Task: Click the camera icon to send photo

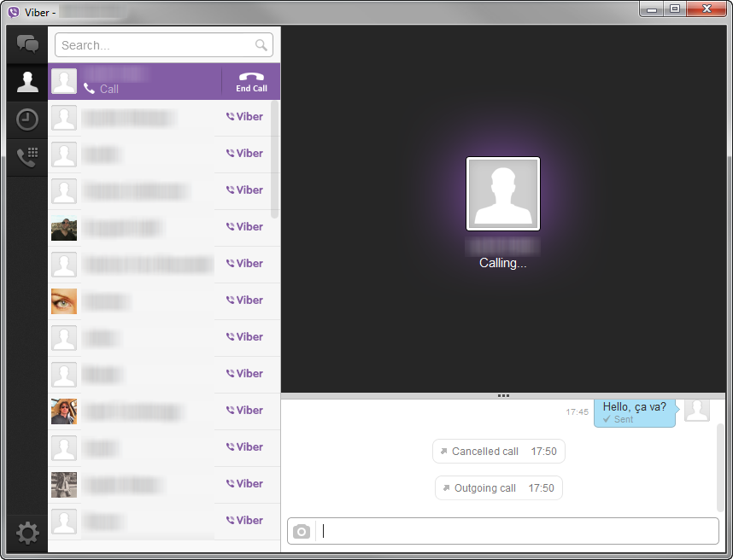Action: [302, 532]
